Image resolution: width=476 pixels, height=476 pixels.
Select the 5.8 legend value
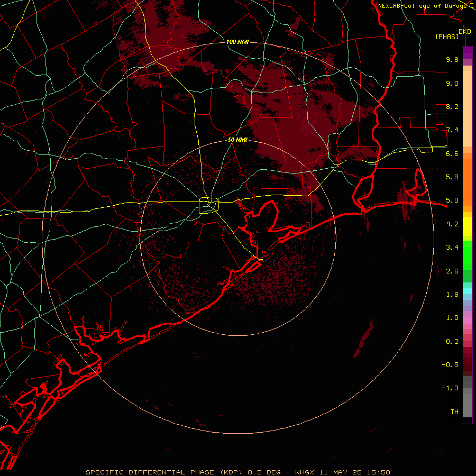pos(452,177)
